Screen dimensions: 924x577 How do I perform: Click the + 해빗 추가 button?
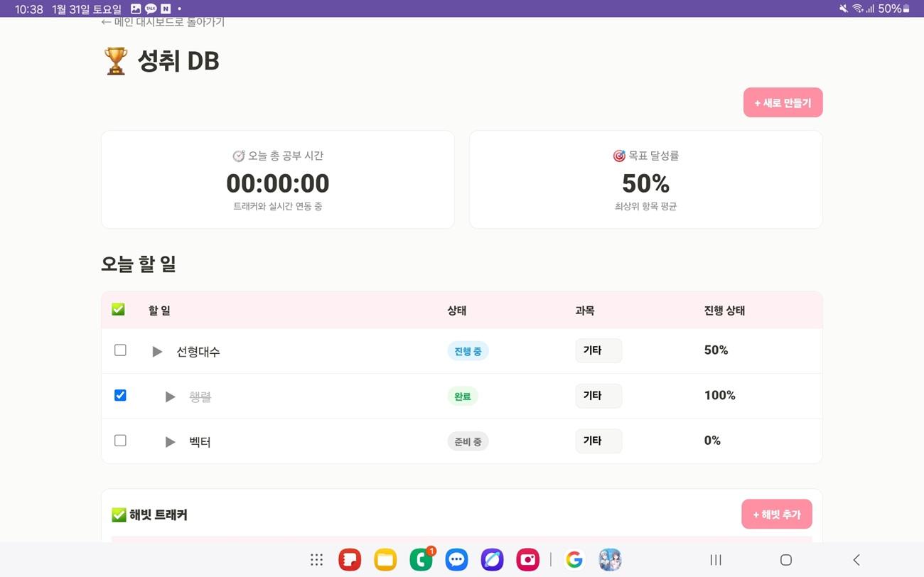pyautogui.click(x=776, y=514)
